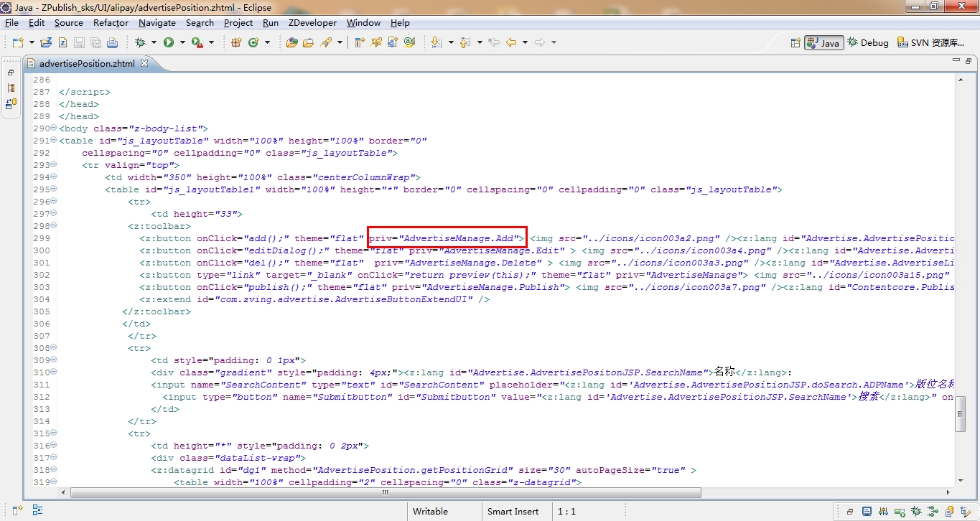
Task: Open the dropdown arrow next to New
Action: point(31,42)
